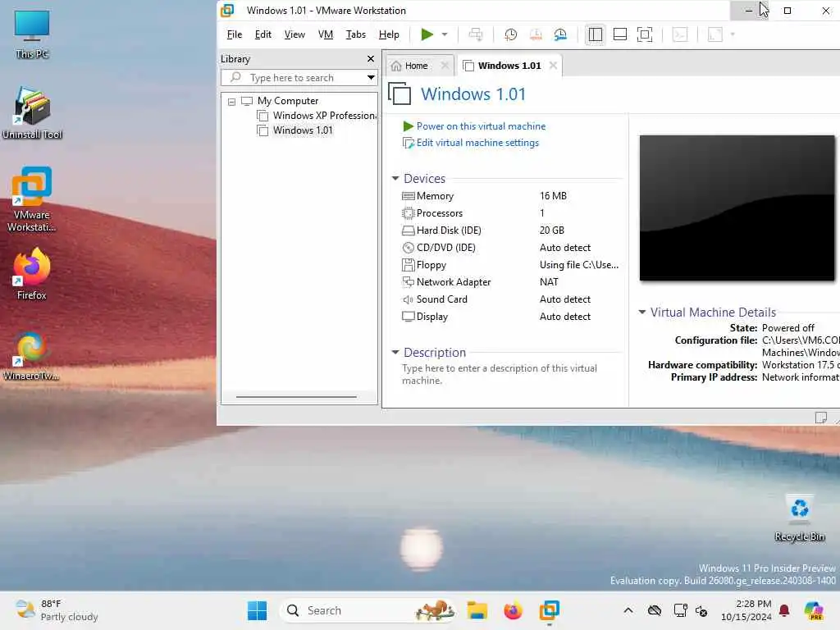Click the Send Ctrl+Alt+Del toolbar icon

tap(476, 34)
